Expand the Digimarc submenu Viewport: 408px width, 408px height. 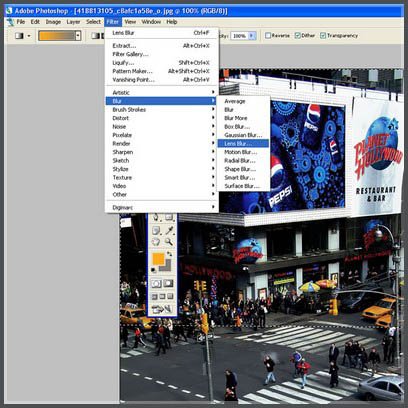[x=162, y=207]
